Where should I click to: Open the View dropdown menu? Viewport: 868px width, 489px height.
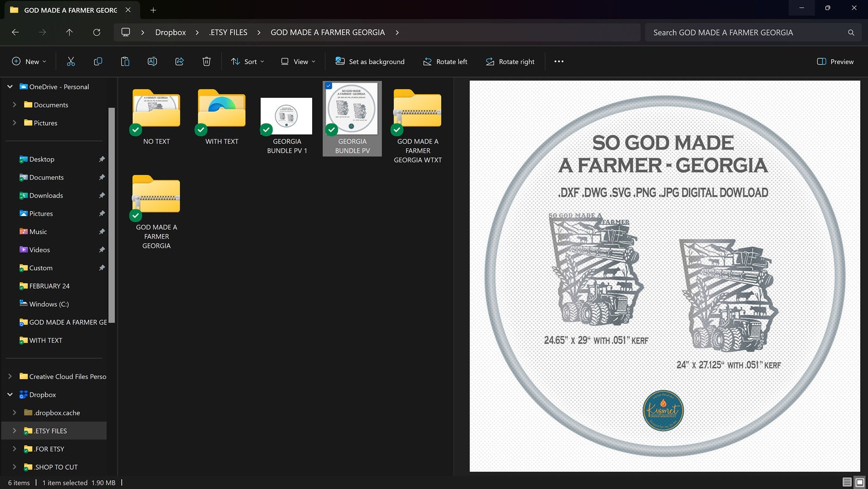click(x=298, y=62)
